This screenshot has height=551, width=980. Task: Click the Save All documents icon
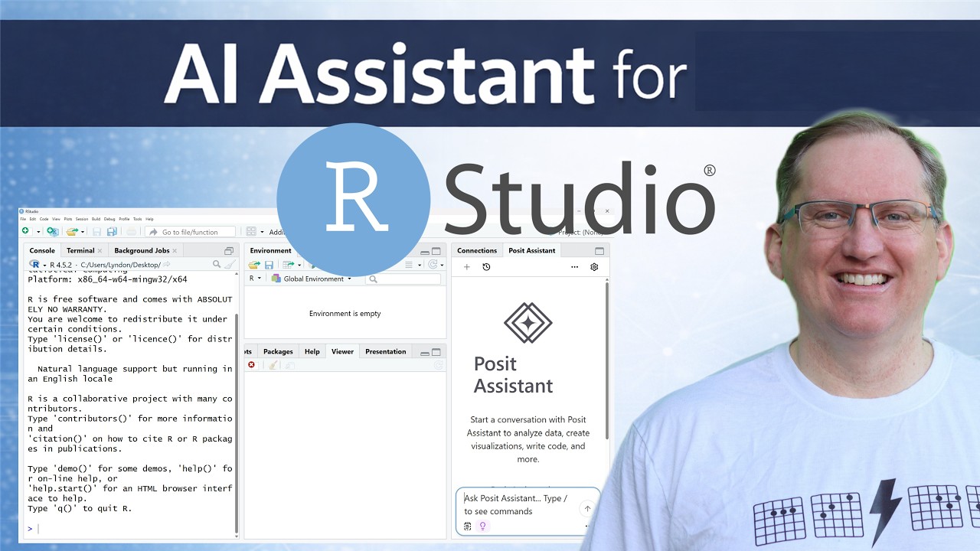pyautogui.click(x=112, y=232)
